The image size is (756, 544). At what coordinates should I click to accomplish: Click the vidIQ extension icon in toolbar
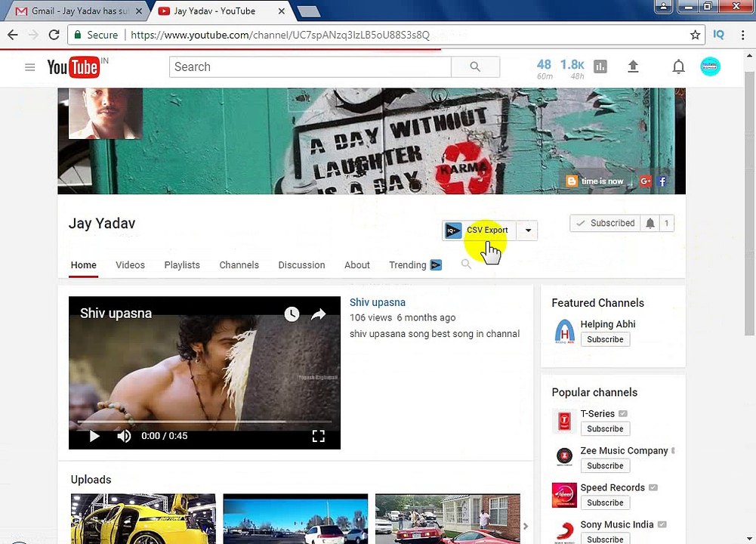718,35
